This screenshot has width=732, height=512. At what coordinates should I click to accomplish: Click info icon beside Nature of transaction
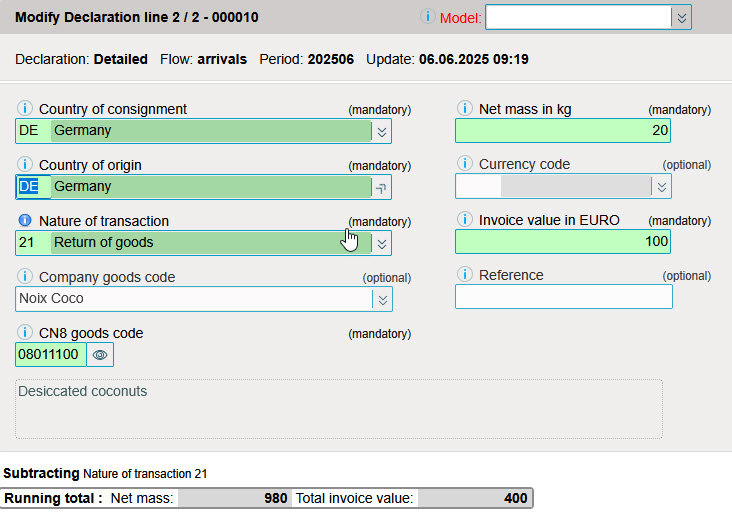tap(26, 221)
